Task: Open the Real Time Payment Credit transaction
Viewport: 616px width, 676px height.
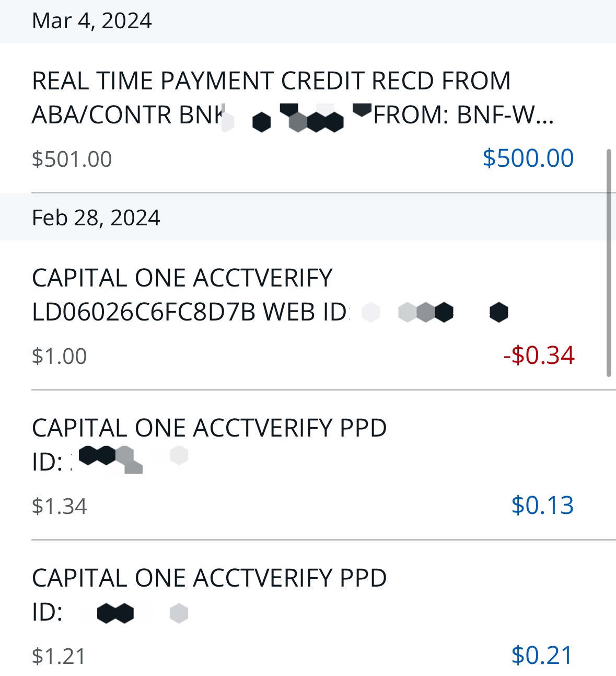Action: pos(271,81)
